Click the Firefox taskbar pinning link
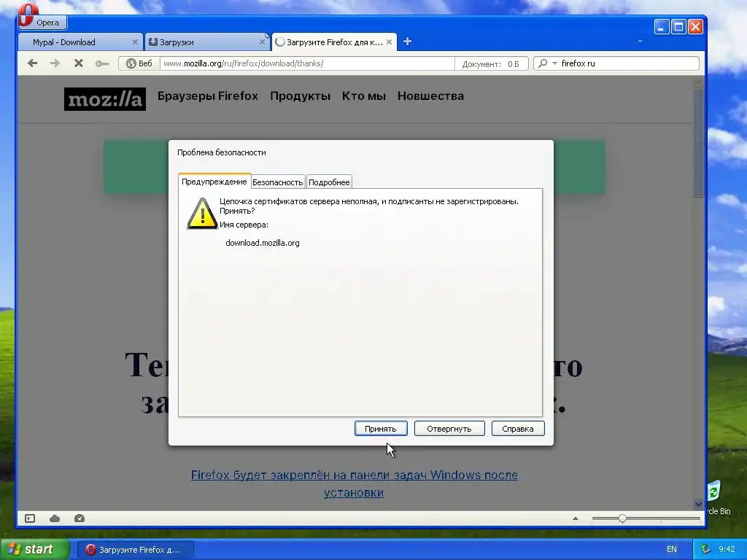The height and width of the screenshot is (560, 747). pos(354,484)
